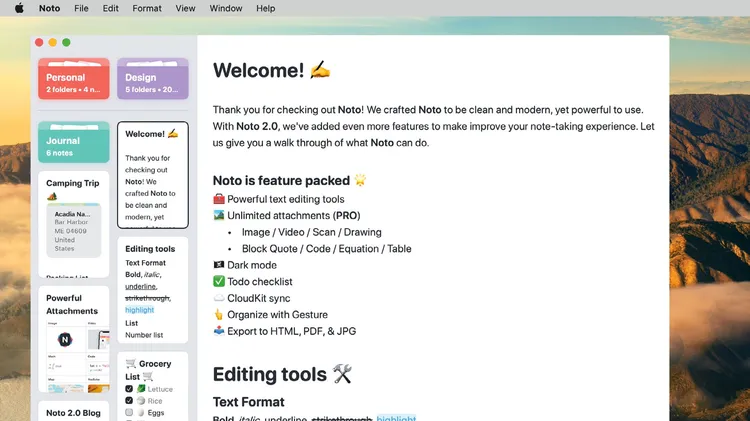Click the flag emoji before Dark mode
This screenshot has width=750, height=421.
tap(219, 265)
